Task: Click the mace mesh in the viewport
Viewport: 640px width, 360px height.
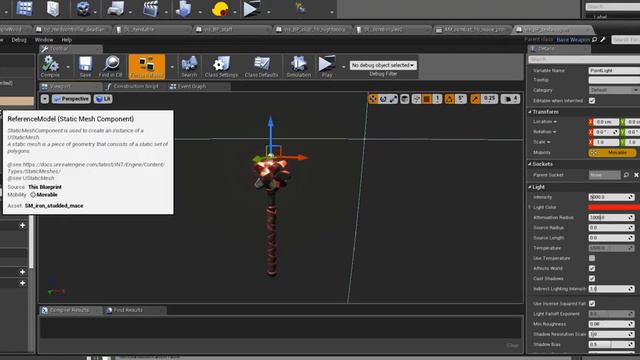Action: coord(272,216)
